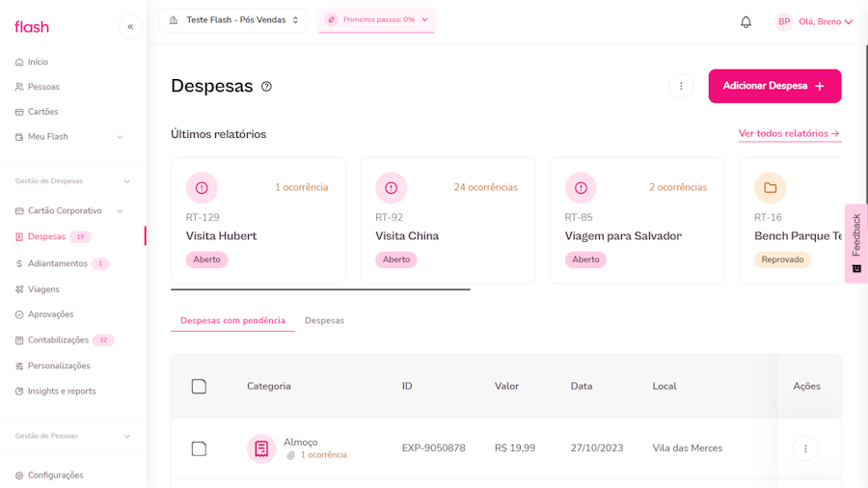Image resolution: width=868 pixels, height=488 pixels.
Task: Open the Flash logo home
Action: [x=32, y=27]
